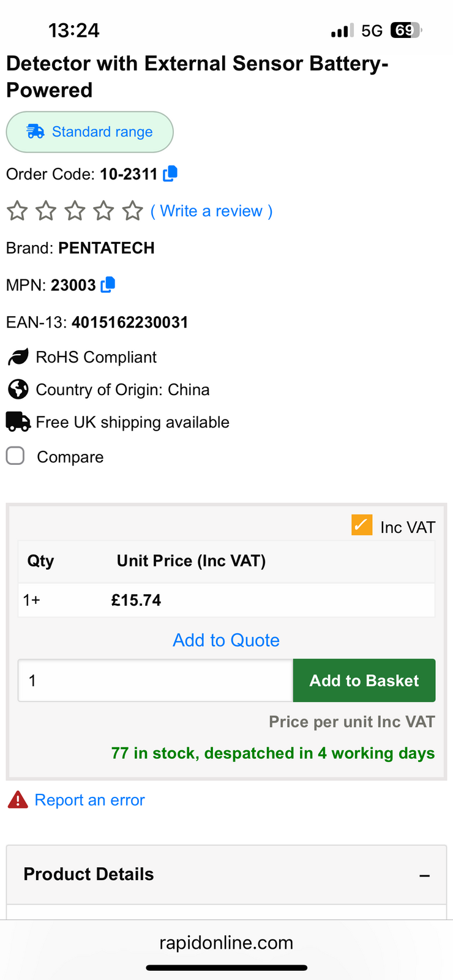
Task: Click the red warning triangle icon
Action: [18, 800]
